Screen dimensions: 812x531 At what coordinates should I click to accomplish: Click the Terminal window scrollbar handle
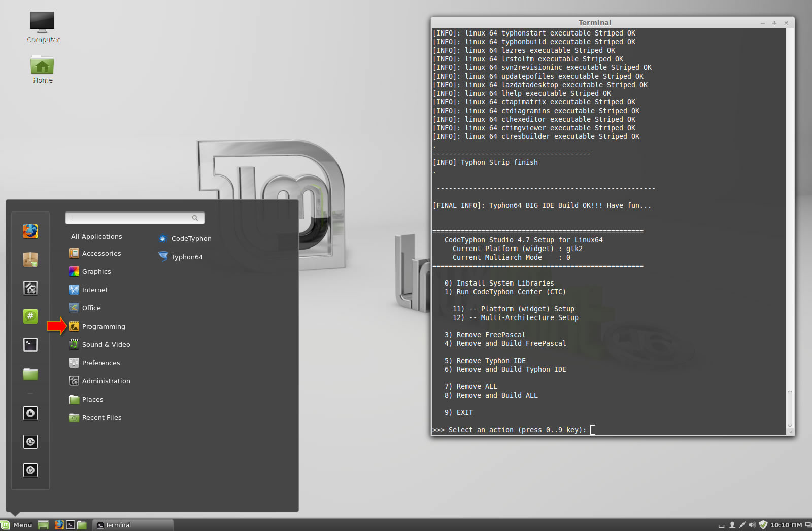790,408
